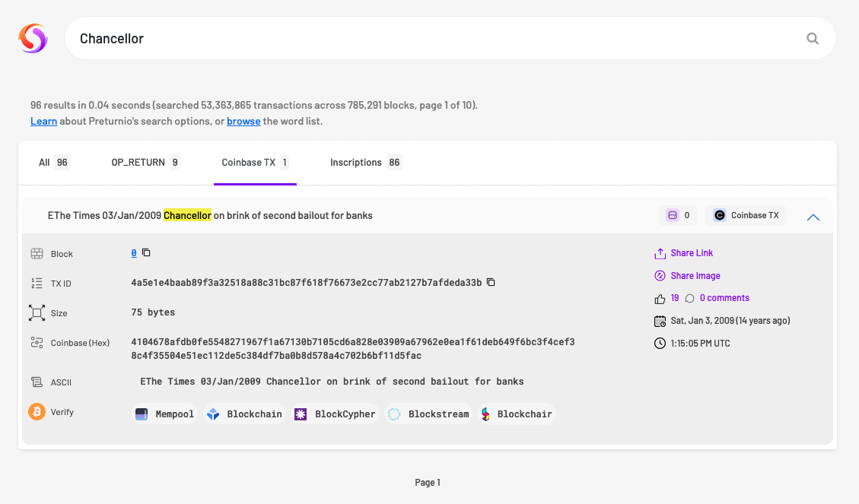Verify on Blockchair explorer
Screen dimensions: 859x504
(516, 414)
